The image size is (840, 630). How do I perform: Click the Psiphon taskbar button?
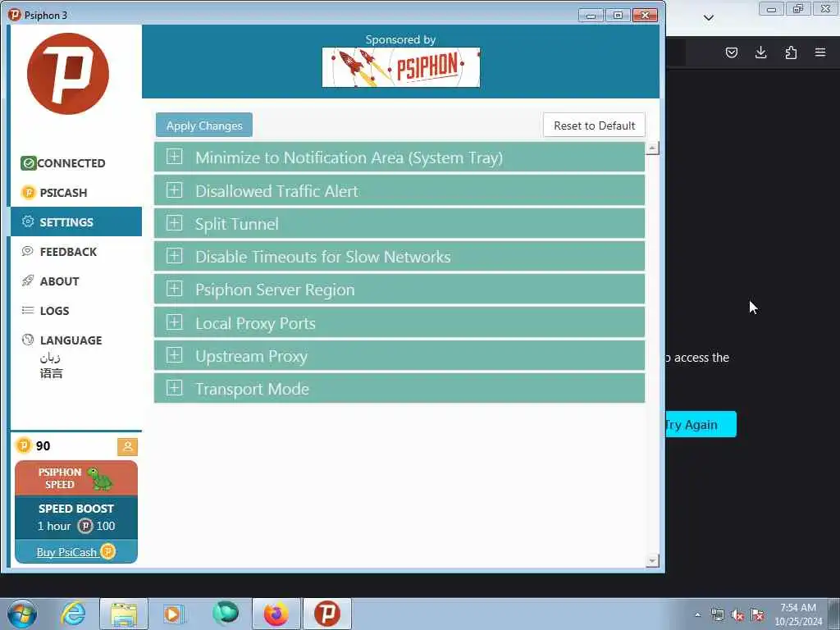pos(327,614)
